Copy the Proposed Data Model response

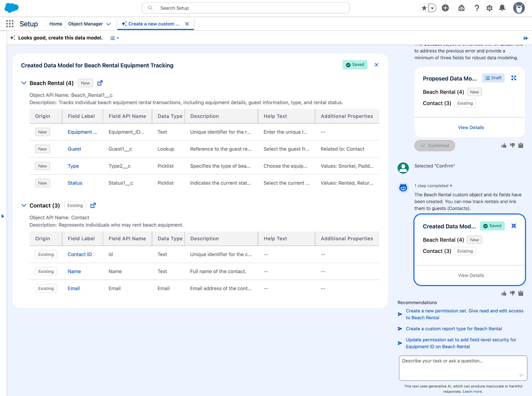(521, 146)
